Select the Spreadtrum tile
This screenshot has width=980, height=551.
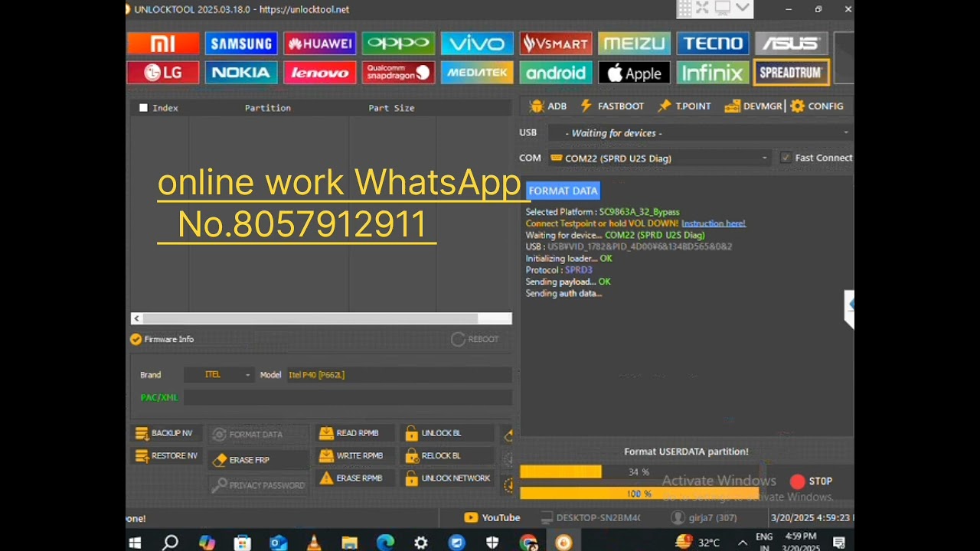coord(791,73)
